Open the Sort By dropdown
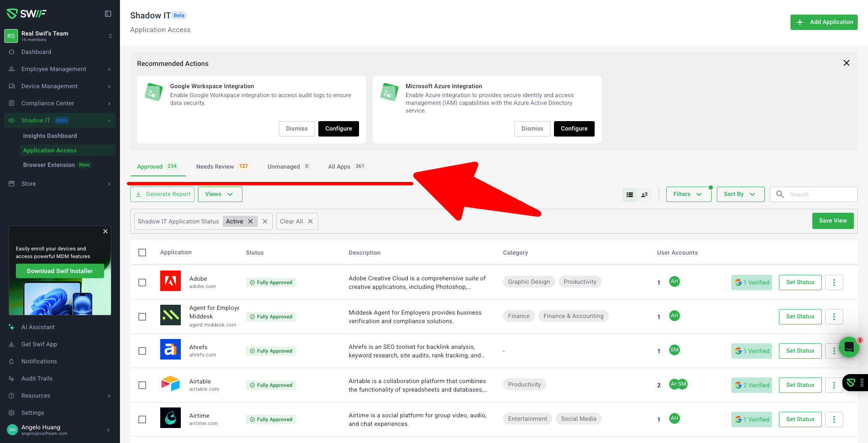The width and height of the screenshot is (868, 443). [x=740, y=194]
